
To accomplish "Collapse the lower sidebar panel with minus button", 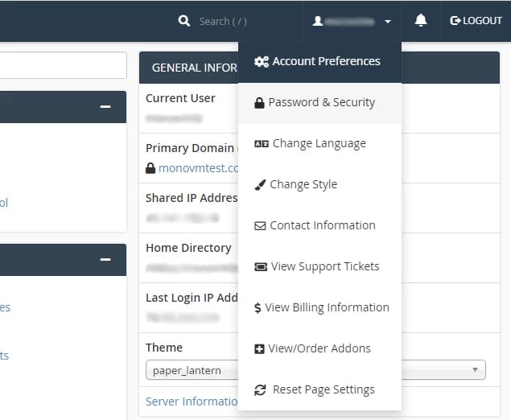I will [105, 260].
